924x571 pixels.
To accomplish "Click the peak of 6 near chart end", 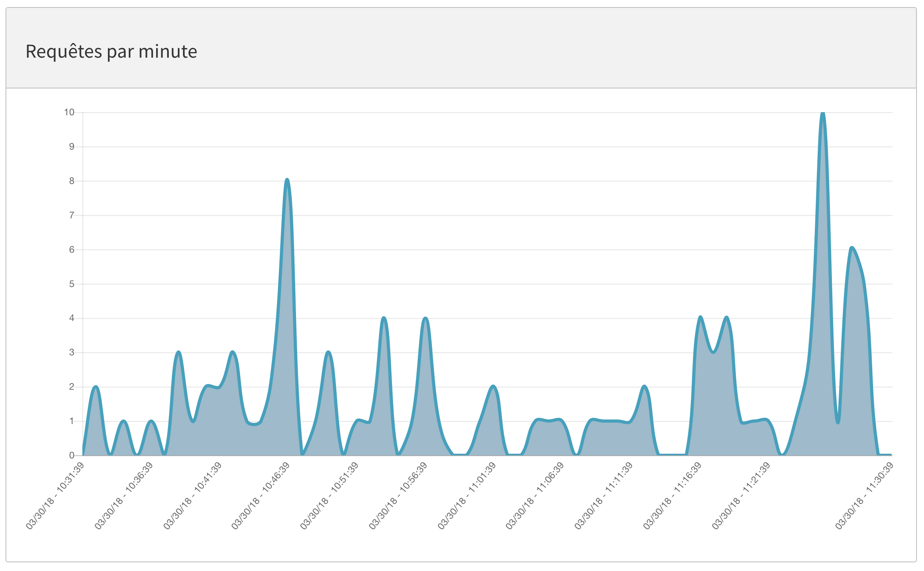I will [x=852, y=249].
